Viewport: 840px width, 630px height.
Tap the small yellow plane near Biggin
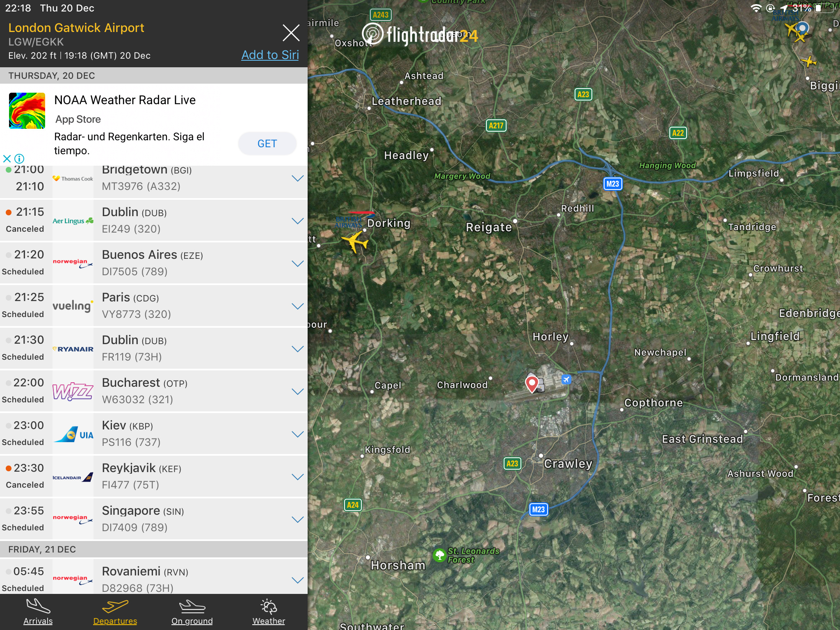808,62
